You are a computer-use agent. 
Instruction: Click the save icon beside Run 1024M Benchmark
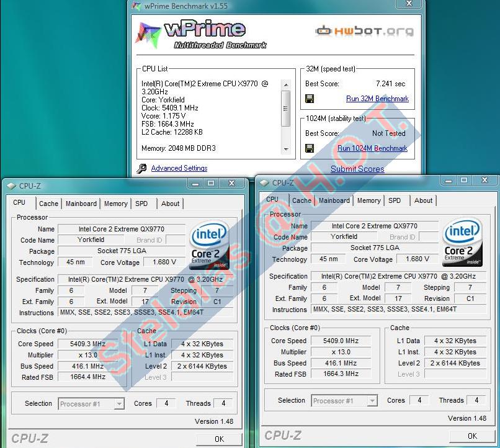pyautogui.click(x=310, y=148)
